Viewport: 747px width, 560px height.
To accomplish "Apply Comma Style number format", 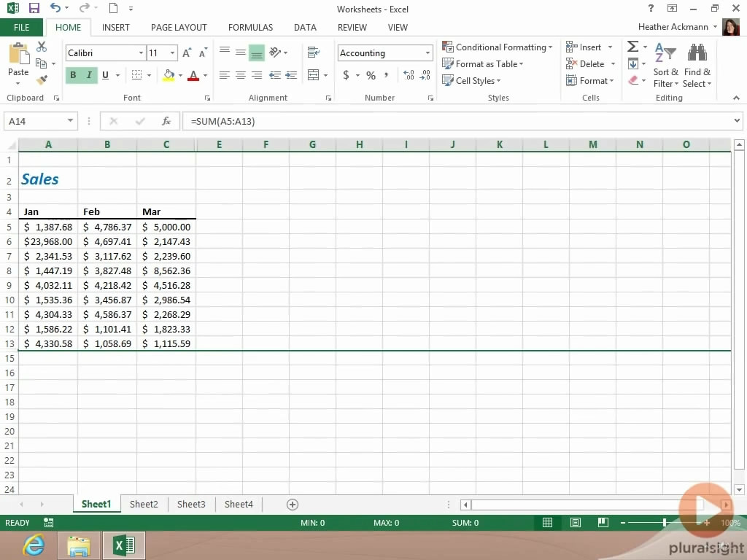I will [x=387, y=75].
